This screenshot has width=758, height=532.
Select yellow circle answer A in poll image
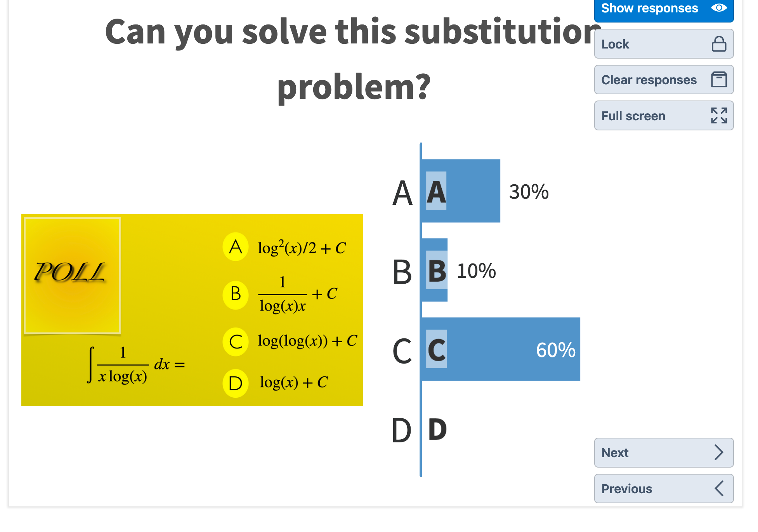236,247
